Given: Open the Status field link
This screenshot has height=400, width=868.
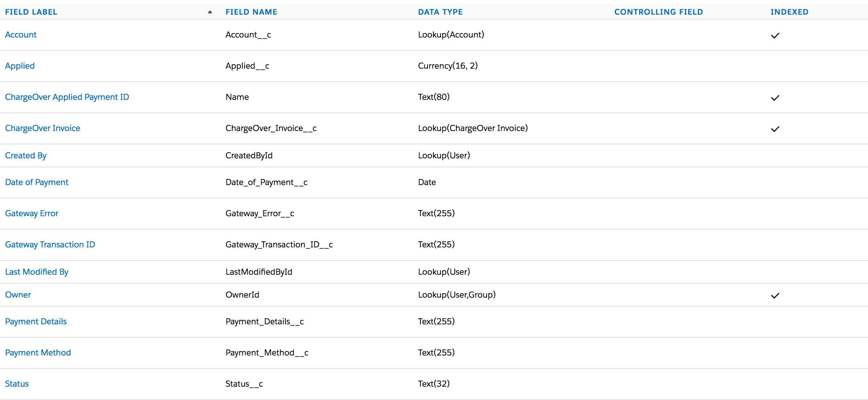Looking at the screenshot, I should pyautogui.click(x=17, y=384).
